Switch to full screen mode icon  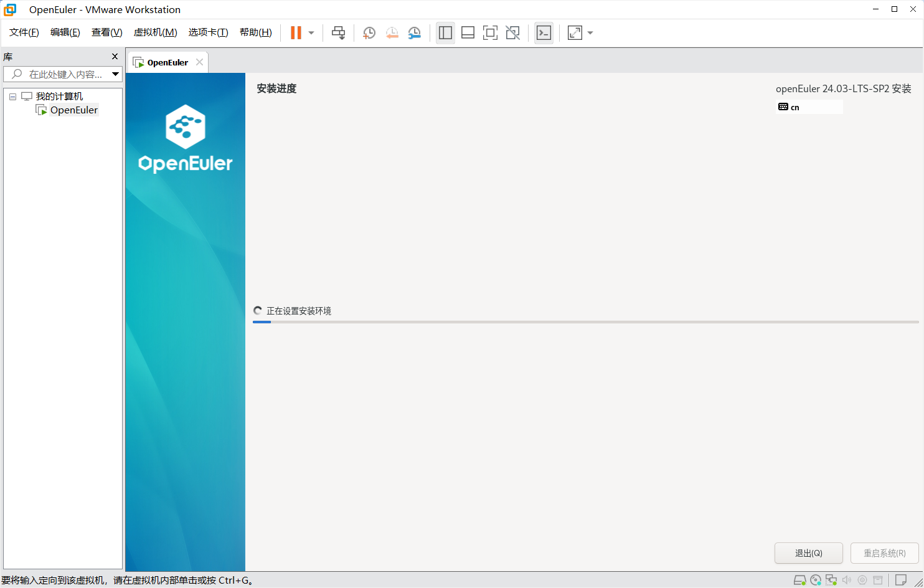click(490, 33)
